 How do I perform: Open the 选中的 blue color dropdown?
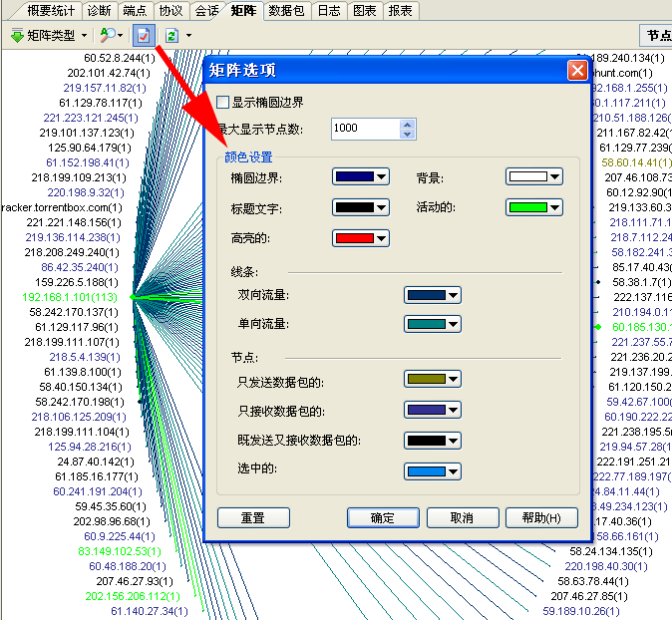(x=433, y=471)
